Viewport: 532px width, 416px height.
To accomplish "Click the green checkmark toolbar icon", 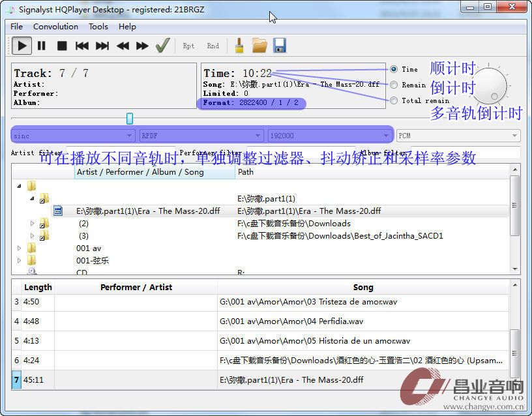I will [163, 45].
